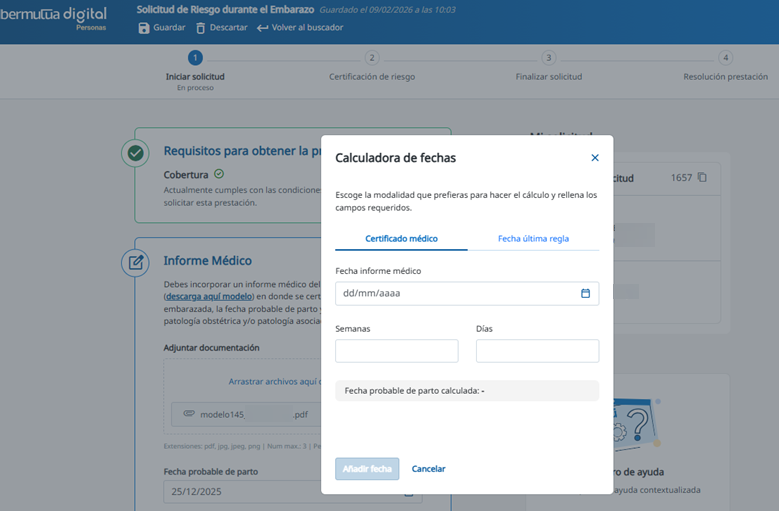779x511 pixels.
Task: Click the Fecha informe médico date field
Action: (455, 293)
